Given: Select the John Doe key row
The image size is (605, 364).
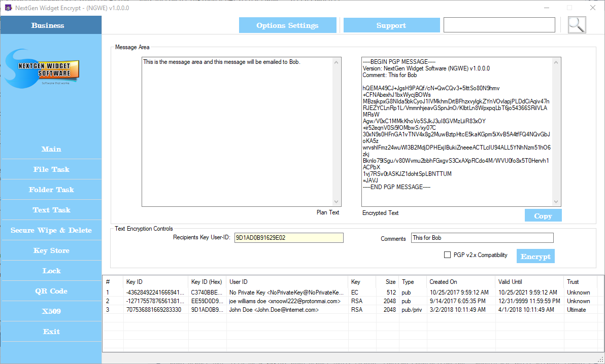Looking at the screenshot, I should [351, 310].
